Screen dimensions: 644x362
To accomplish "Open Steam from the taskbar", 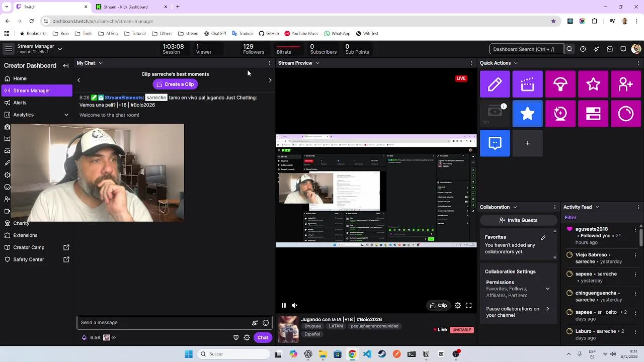I will coord(382,354).
